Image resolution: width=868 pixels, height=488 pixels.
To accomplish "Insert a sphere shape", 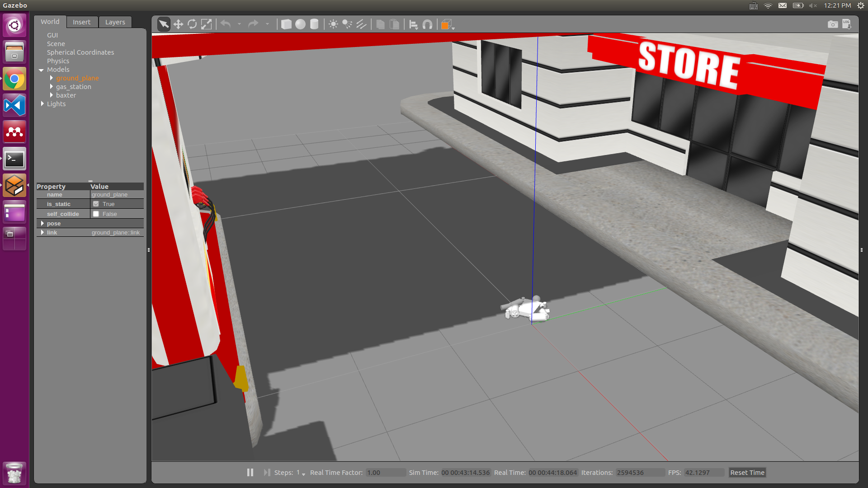I will click(x=300, y=24).
